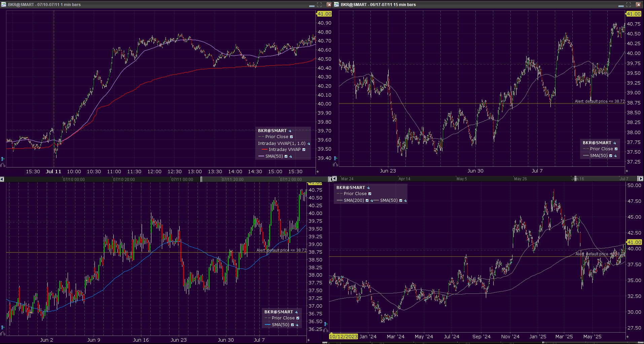Click Alert default price label in 15 min chart
The width and height of the screenshot is (644, 344).
click(599, 101)
